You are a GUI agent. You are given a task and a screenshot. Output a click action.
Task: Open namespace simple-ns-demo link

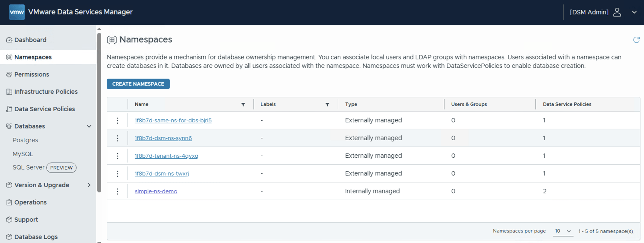[156, 191]
